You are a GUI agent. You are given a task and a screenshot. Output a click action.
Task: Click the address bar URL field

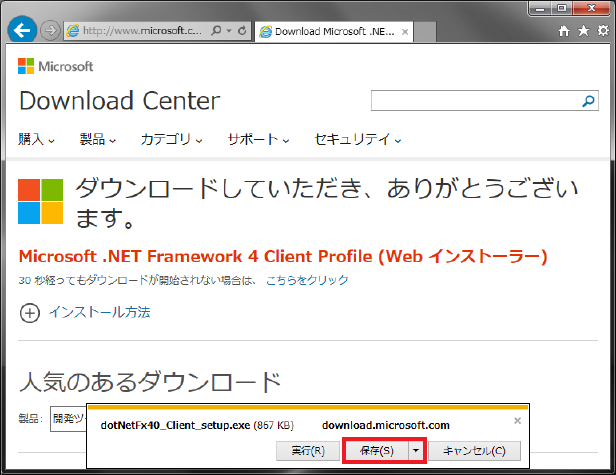coord(141,31)
